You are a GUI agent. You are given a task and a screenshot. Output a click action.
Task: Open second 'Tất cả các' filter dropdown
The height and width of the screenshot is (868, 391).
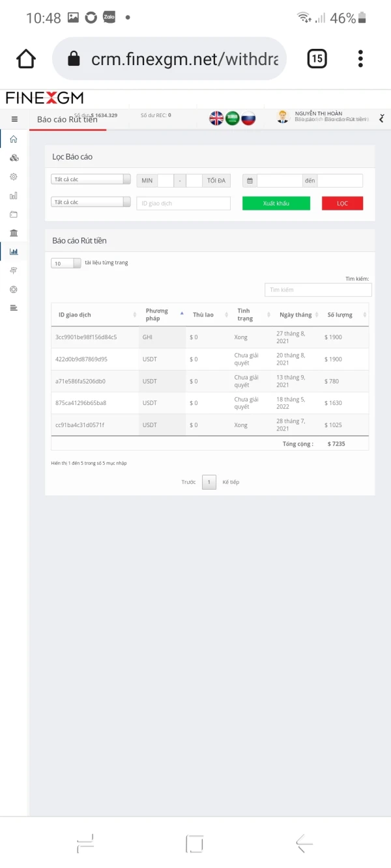pyautogui.click(x=91, y=203)
